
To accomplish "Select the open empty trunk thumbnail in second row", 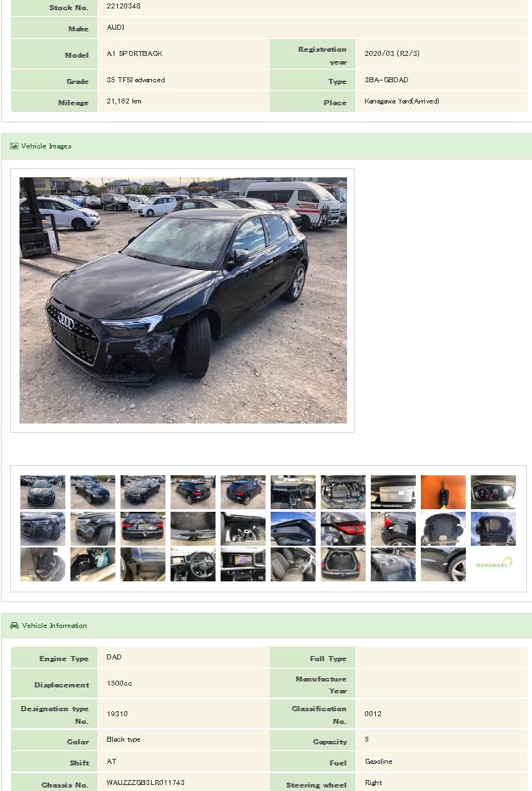I will (x=193, y=528).
